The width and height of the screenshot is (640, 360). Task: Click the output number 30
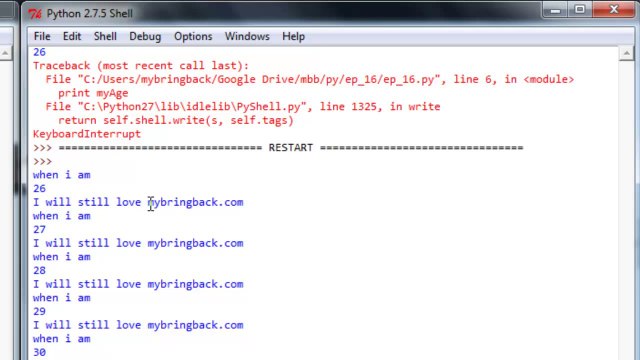pos(39,352)
